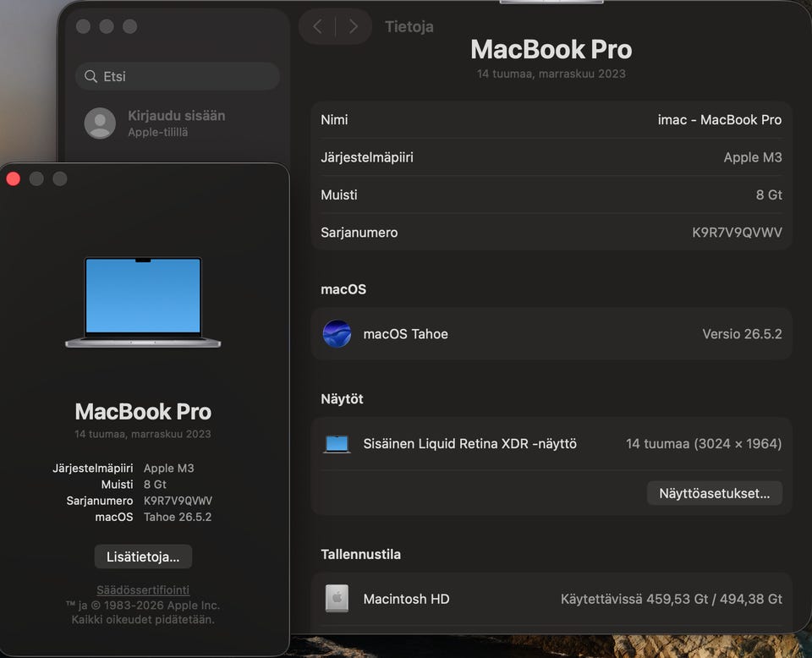Image resolution: width=812 pixels, height=658 pixels.
Task: Click the back navigation chevron
Action: 318,26
